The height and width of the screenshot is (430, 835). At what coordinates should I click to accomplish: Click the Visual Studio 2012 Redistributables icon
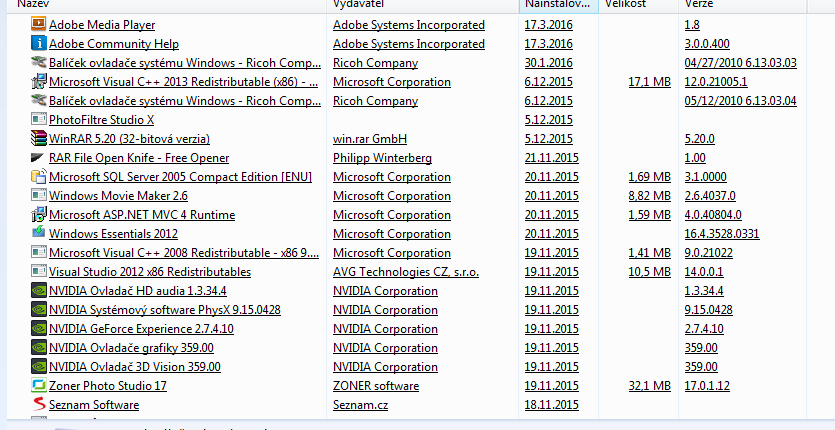(x=39, y=272)
